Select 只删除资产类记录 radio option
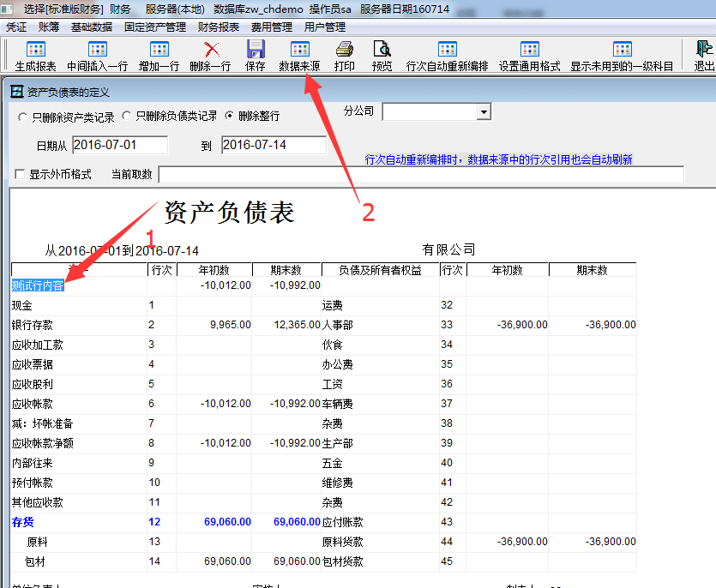This screenshot has height=588, width=716. [22, 117]
